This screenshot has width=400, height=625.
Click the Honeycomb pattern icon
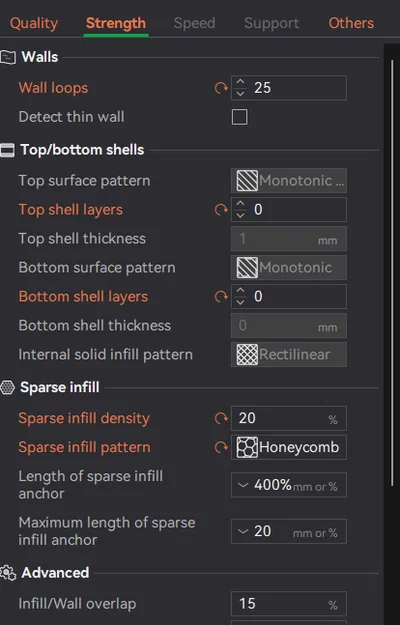coord(247,447)
